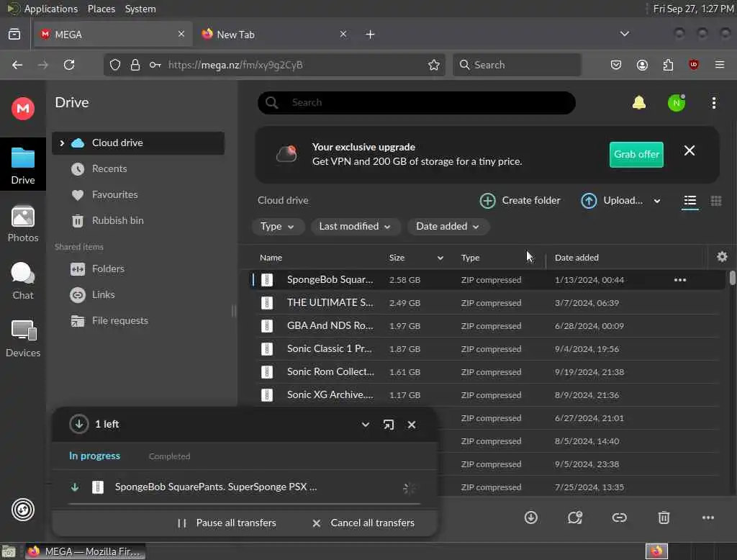Open the Places menu

(101, 9)
